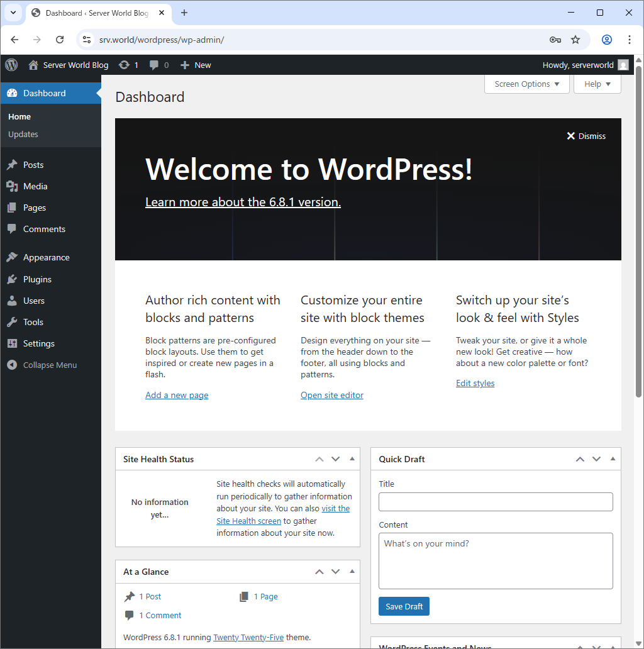Image resolution: width=644 pixels, height=649 pixels.
Task: Move Site Health Status box down
Action: tap(336, 459)
